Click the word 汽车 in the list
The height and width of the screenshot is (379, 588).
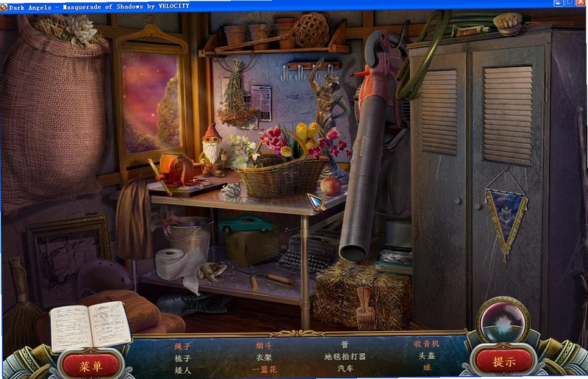[x=345, y=368]
